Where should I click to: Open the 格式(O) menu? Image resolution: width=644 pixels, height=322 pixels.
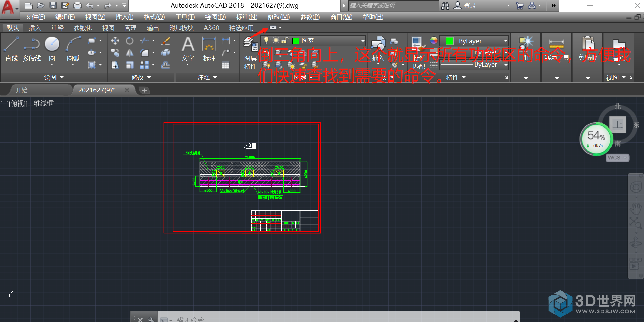click(x=154, y=17)
